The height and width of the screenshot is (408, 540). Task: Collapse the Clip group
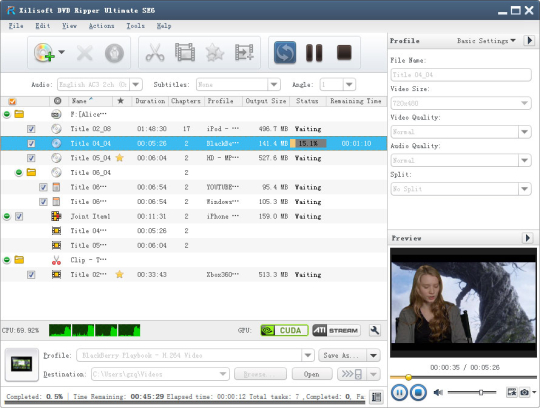point(7,260)
